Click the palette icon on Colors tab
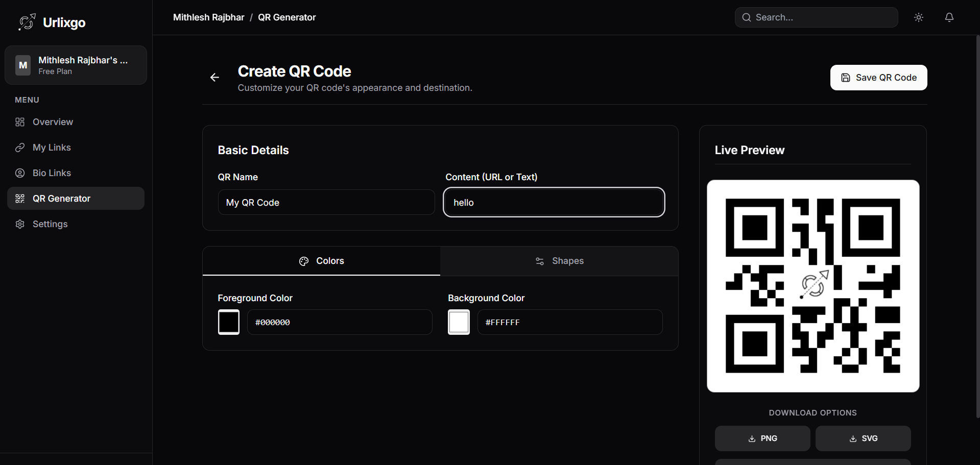 click(304, 261)
